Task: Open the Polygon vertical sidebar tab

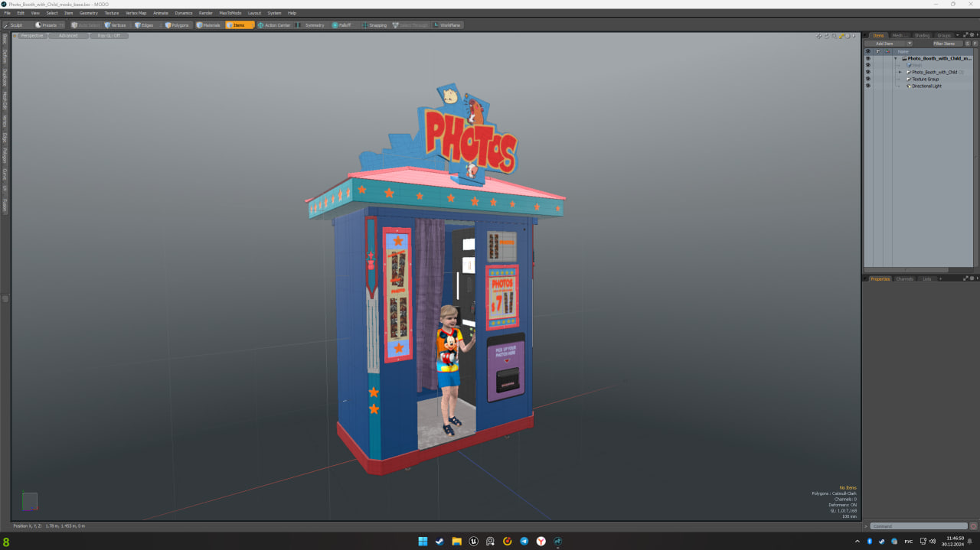Action: click(5, 155)
